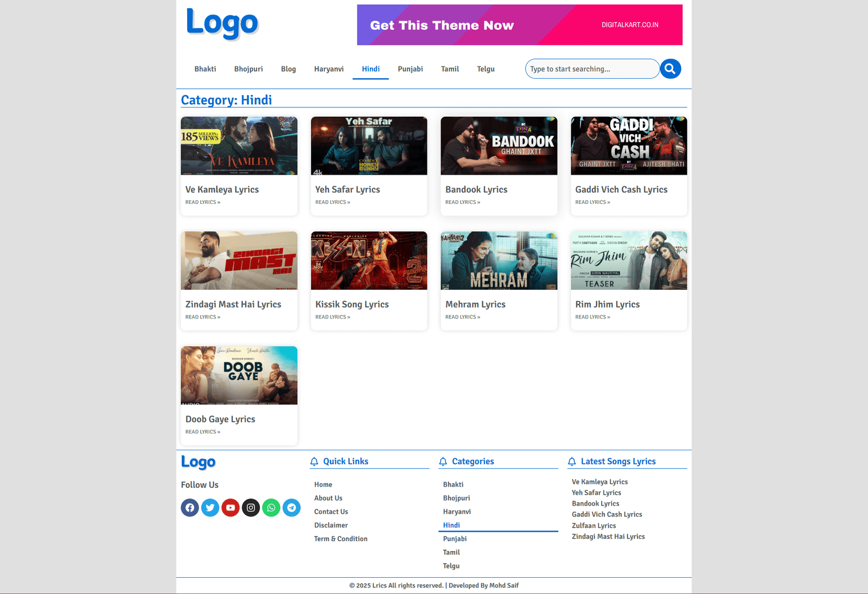
Task: Click the header Logo image
Action: tap(222, 23)
